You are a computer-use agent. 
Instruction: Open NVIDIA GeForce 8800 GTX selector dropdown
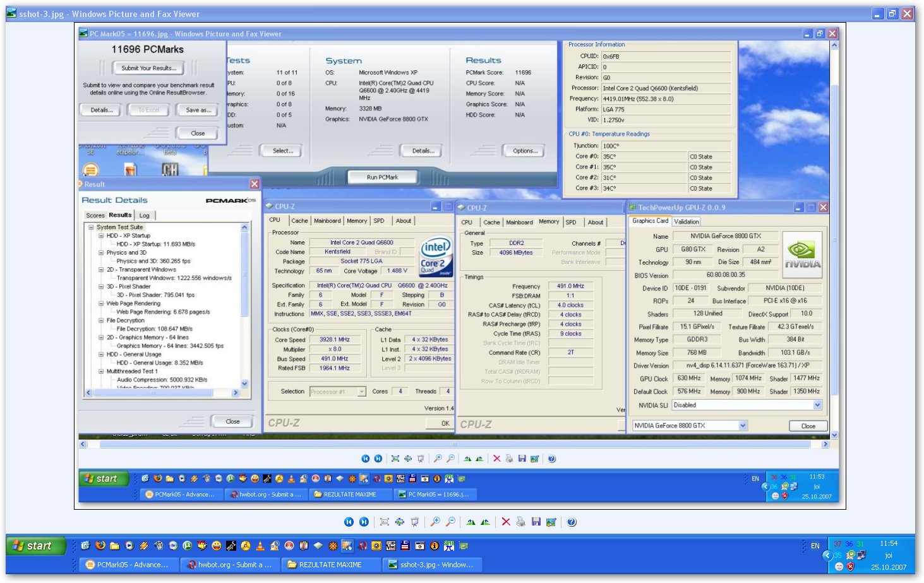pos(743,426)
